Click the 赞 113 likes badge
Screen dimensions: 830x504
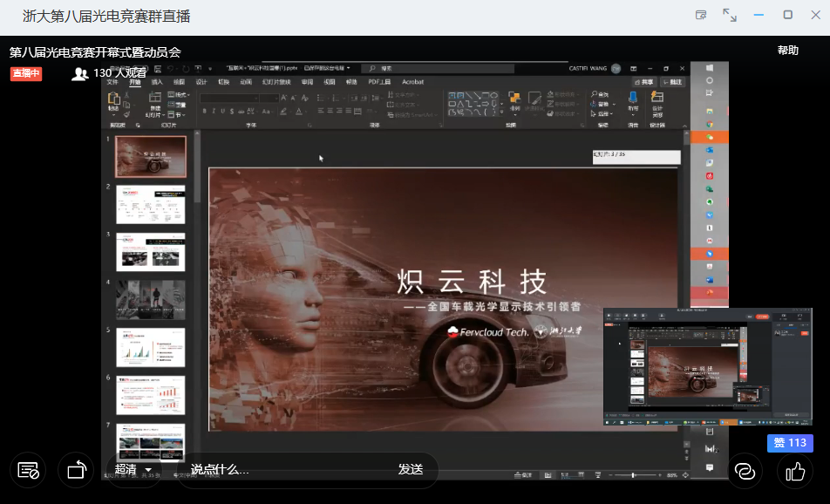tap(790, 443)
